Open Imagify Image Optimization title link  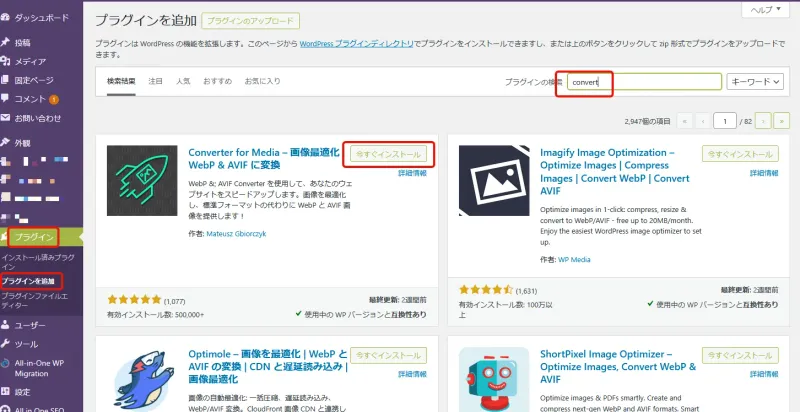coord(615,172)
